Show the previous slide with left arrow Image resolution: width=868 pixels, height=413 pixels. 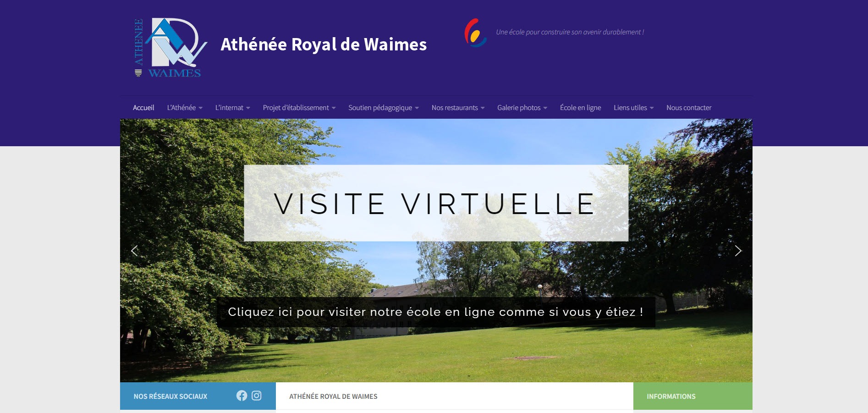pyautogui.click(x=134, y=251)
